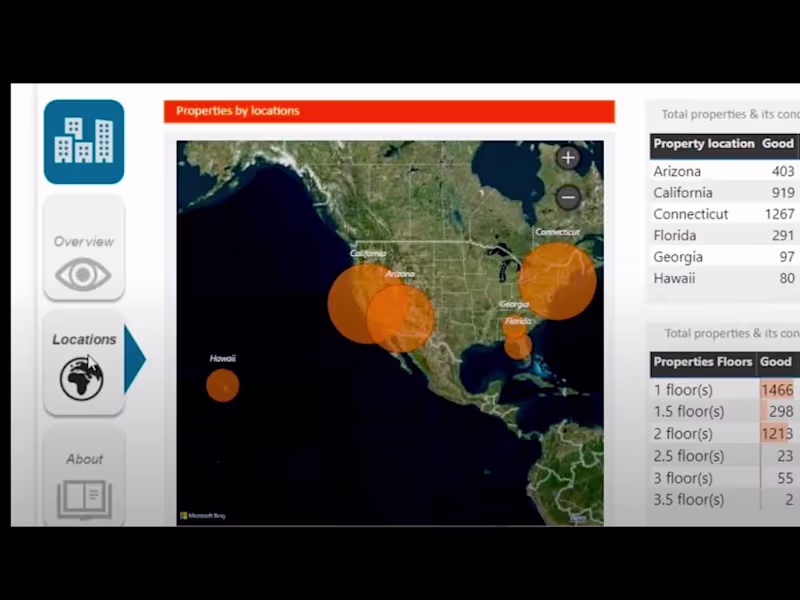
Task: Select the 2.5 floor(s) row
Action: point(724,456)
